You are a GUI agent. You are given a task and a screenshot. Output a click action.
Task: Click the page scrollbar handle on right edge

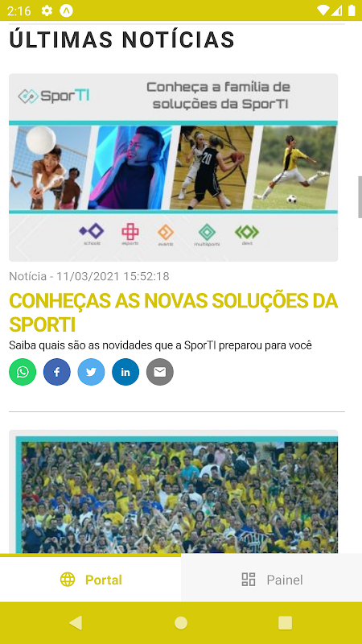click(360, 197)
